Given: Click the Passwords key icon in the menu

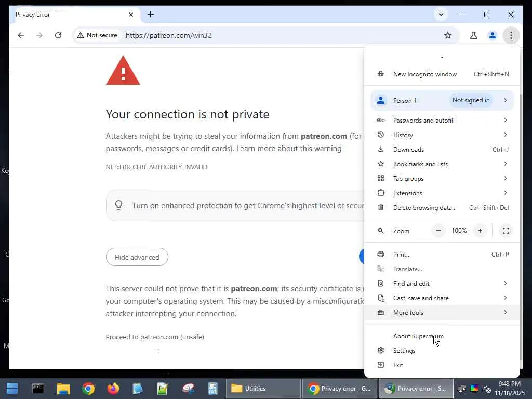Looking at the screenshot, I should pos(381,120).
